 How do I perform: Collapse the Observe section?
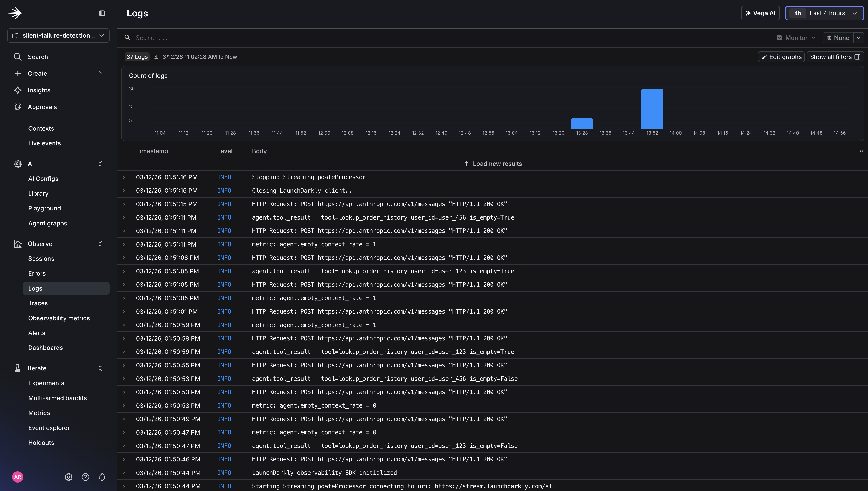[100, 243]
